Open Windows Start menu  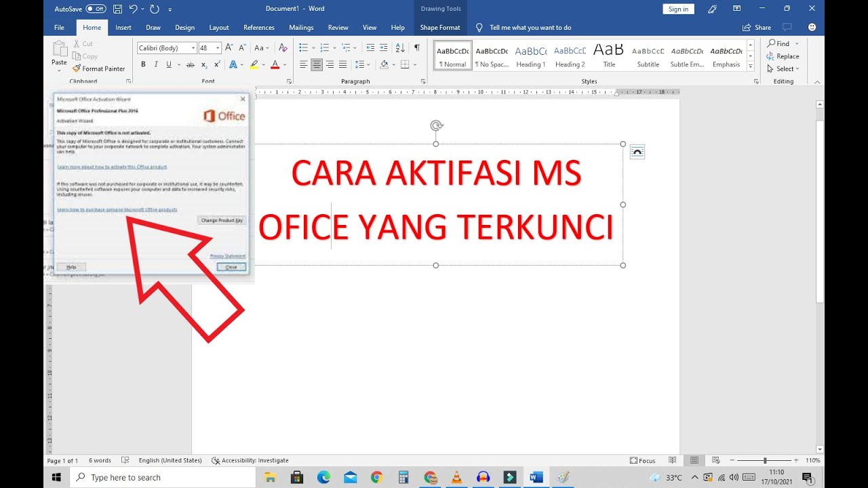(56, 477)
